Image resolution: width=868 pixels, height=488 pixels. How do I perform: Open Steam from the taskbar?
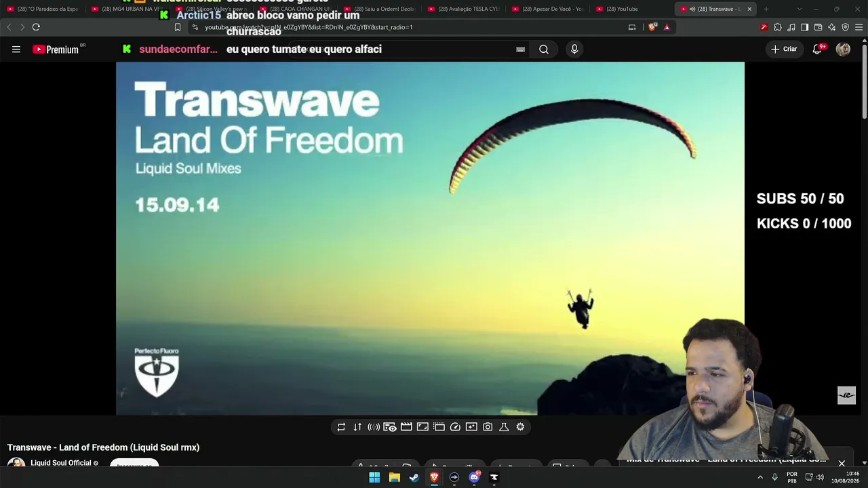coord(414,477)
